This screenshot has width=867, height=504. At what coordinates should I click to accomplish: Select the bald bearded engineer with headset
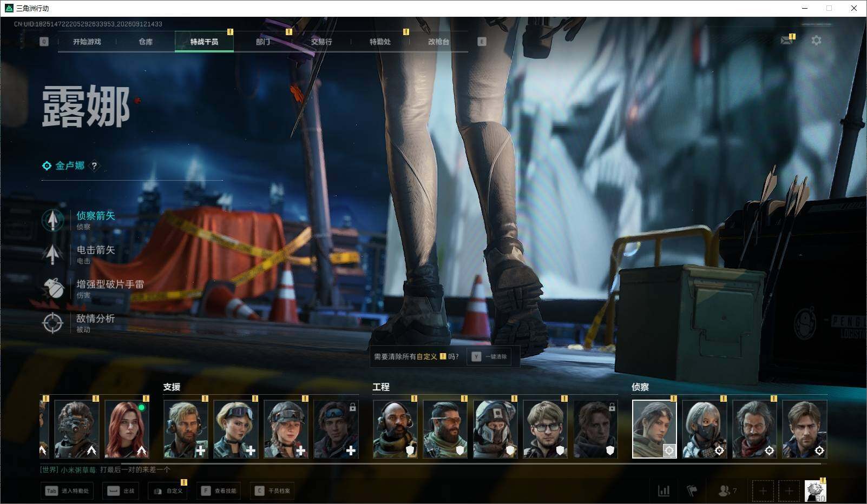[395, 429]
